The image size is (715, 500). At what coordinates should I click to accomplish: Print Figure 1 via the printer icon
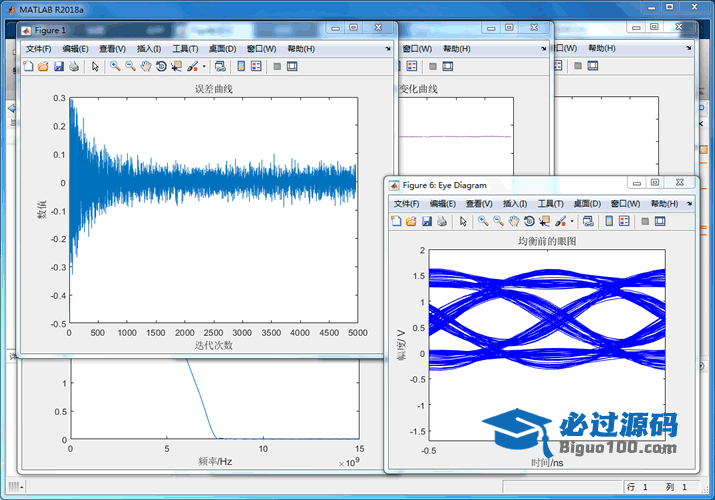74,67
